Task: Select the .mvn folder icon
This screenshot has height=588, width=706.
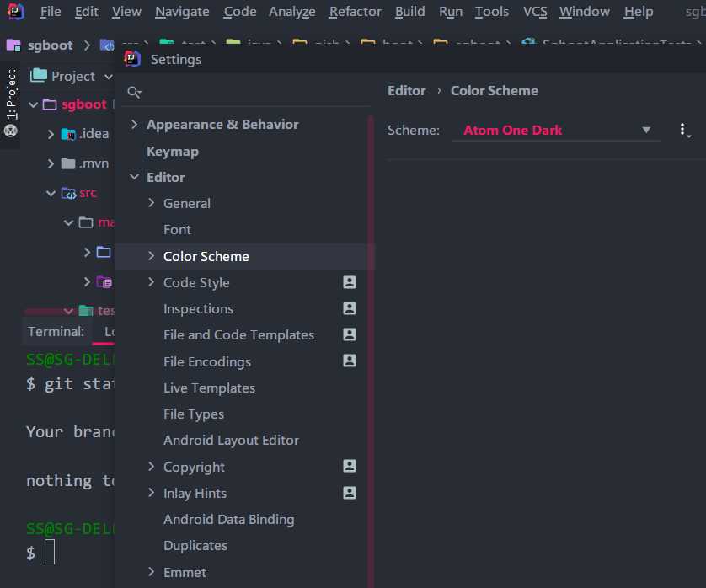Action: (x=68, y=163)
